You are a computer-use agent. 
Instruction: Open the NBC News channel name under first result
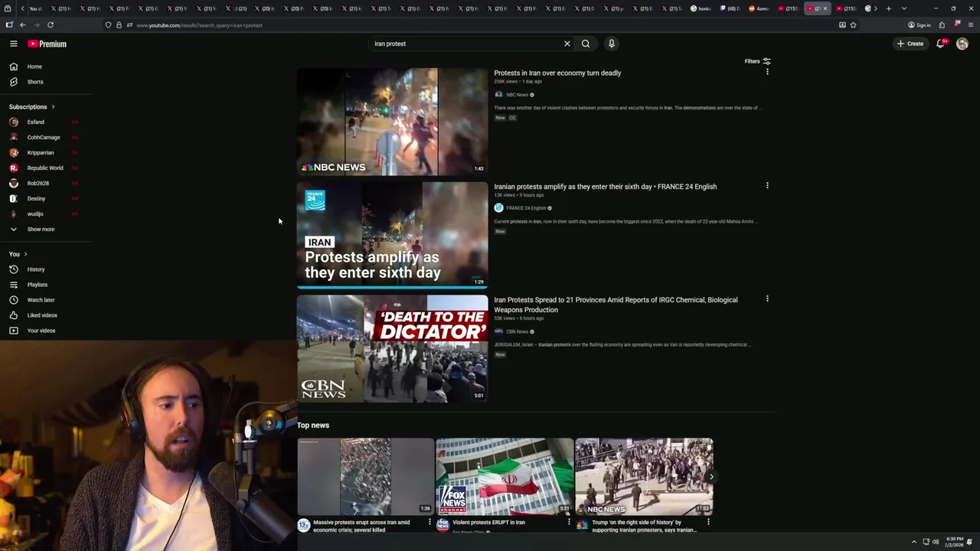point(517,95)
